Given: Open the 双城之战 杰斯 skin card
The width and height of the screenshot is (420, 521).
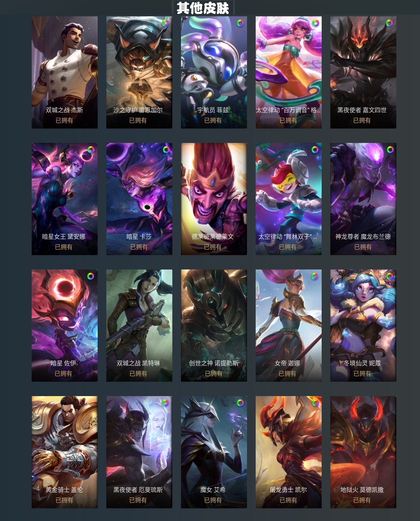Looking at the screenshot, I should pyautogui.click(x=65, y=72).
